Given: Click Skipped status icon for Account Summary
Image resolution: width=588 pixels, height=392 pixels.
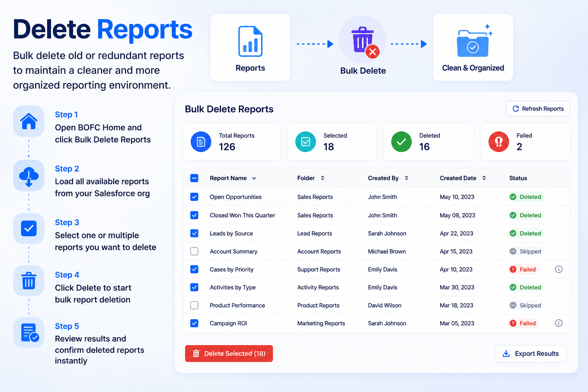Looking at the screenshot, I should tap(513, 251).
